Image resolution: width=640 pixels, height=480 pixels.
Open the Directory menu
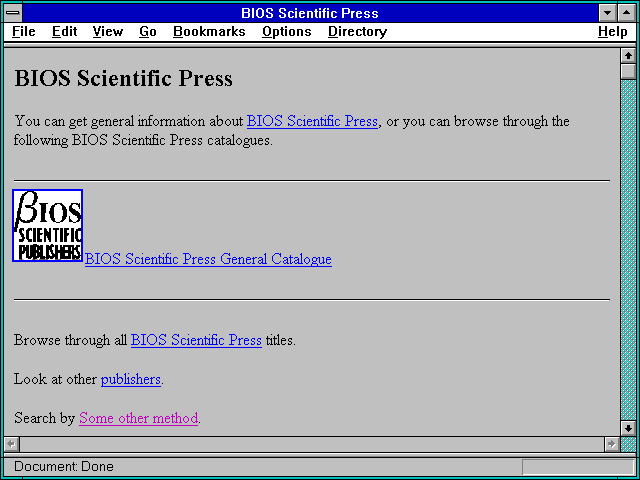(x=358, y=32)
